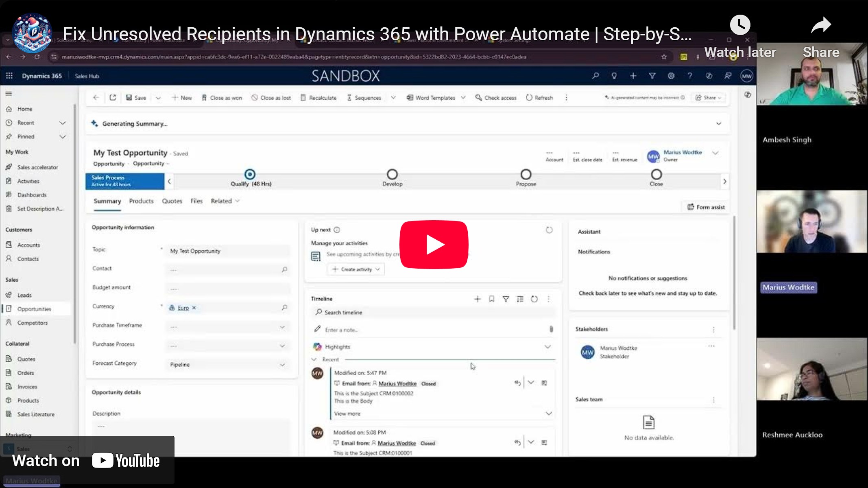The height and width of the screenshot is (488, 868).
Task: Refresh the timeline with circular arrow icon
Action: coord(534,299)
